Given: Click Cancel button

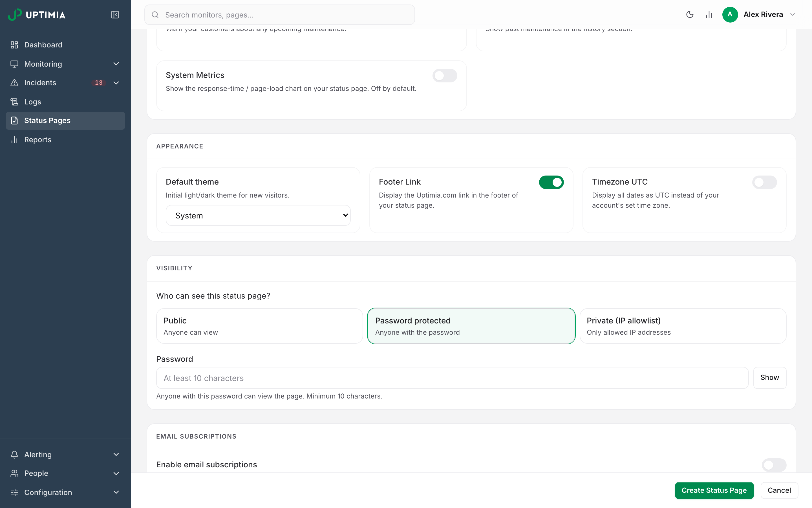Looking at the screenshot, I should (779, 490).
